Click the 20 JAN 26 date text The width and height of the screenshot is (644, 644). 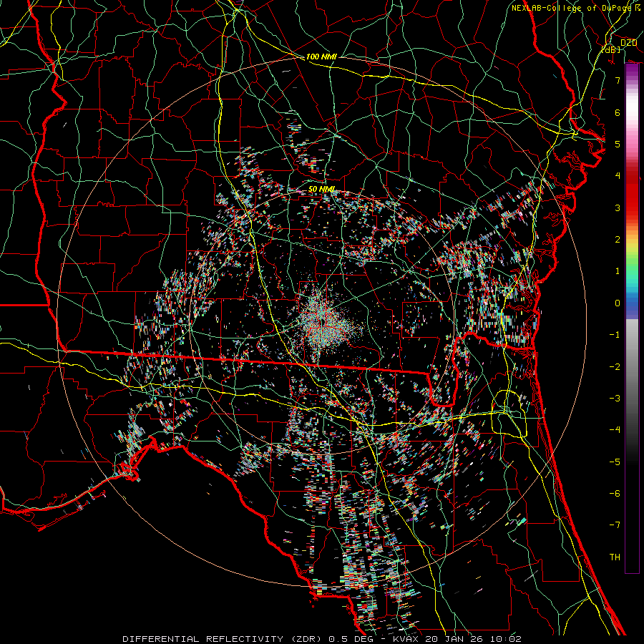pos(453,639)
